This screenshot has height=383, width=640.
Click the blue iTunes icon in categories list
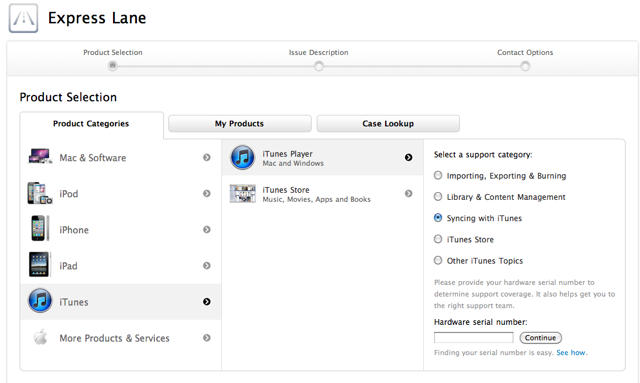(x=40, y=301)
